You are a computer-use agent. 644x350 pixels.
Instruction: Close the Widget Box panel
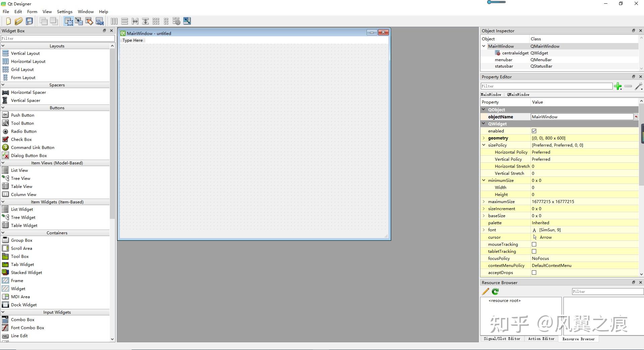(111, 31)
